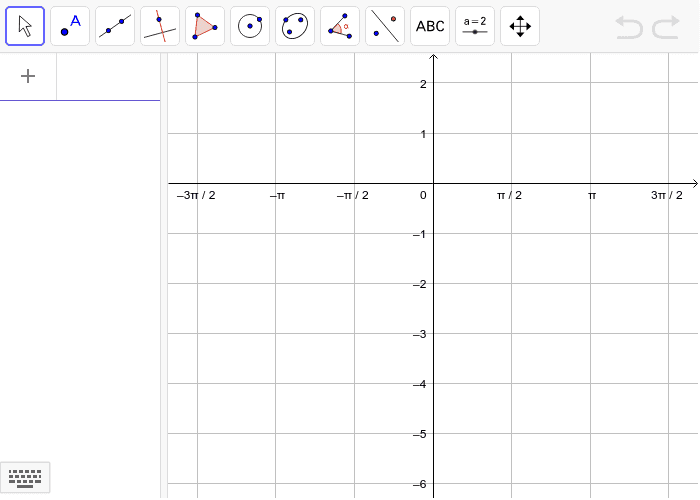This screenshot has height=500, width=700.
Task: Click the –3π / 2 x-axis label
Action: [196, 195]
